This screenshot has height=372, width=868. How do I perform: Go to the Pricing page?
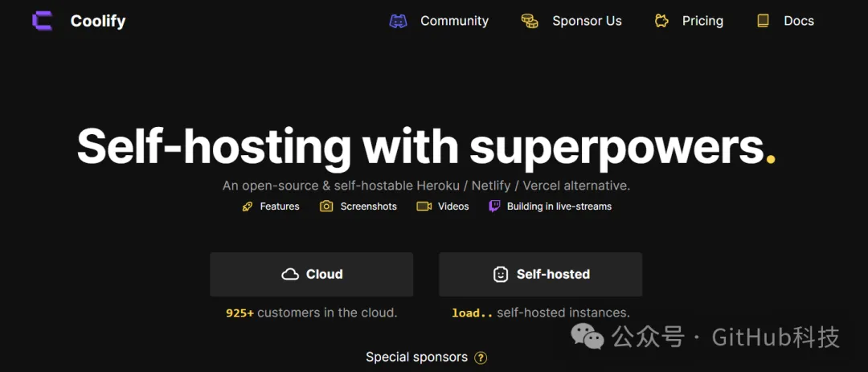[702, 21]
